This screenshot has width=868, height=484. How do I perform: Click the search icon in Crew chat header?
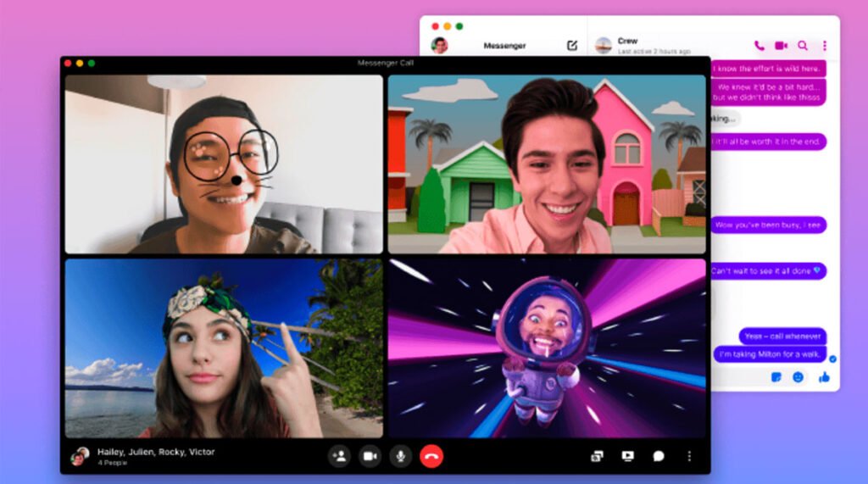(803, 46)
